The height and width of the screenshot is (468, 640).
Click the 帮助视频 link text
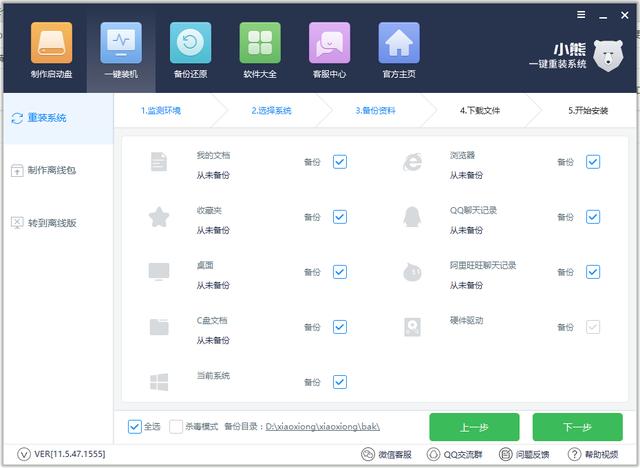[x=602, y=455]
